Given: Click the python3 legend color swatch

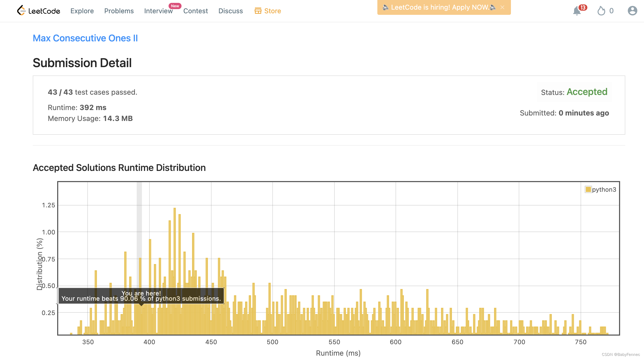Looking at the screenshot, I should tap(588, 189).
